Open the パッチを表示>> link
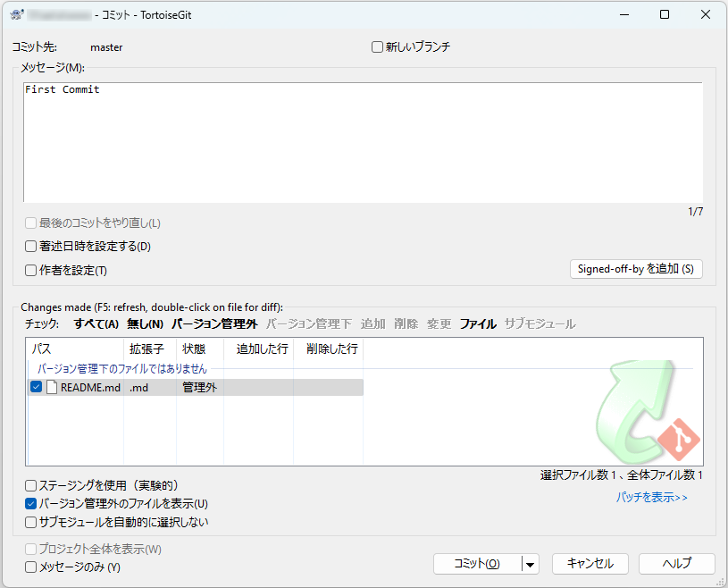Image resolution: width=728 pixels, height=588 pixels. [x=652, y=498]
